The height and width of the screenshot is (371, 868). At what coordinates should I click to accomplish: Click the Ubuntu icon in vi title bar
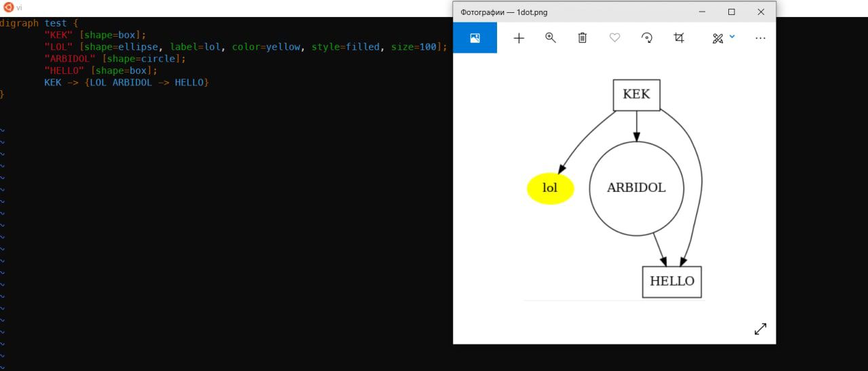point(9,7)
